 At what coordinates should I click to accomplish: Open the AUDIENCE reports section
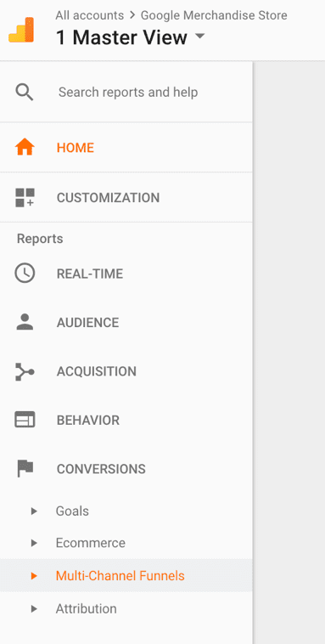coord(87,323)
